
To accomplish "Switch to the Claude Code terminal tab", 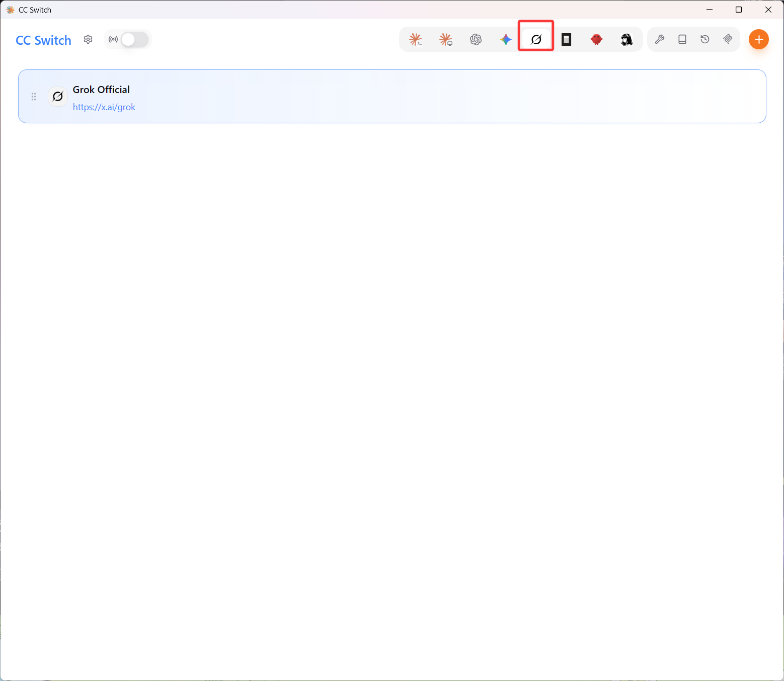I will [416, 39].
